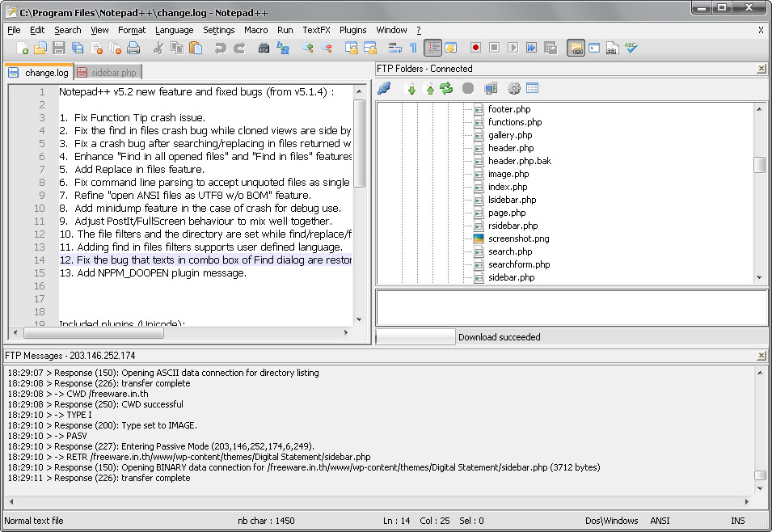Download file with green down arrow icon
Viewport: 772px width, 532px height.
click(x=411, y=89)
